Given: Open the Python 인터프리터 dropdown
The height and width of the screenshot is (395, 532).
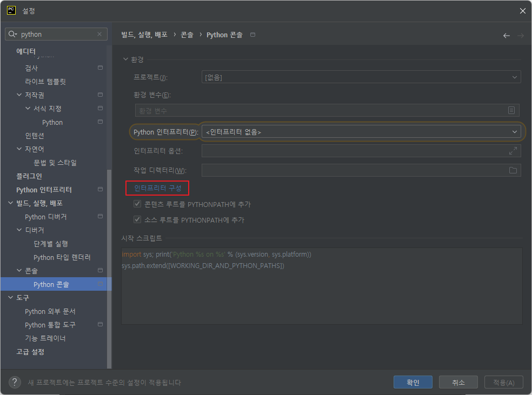Looking at the screenshot, I should (361, 131).
